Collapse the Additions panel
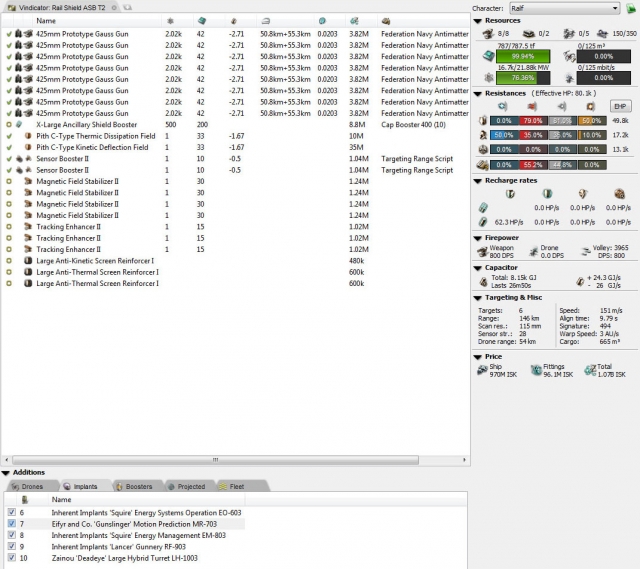Screen dimensions: 640x569 (x=6, y=472)
